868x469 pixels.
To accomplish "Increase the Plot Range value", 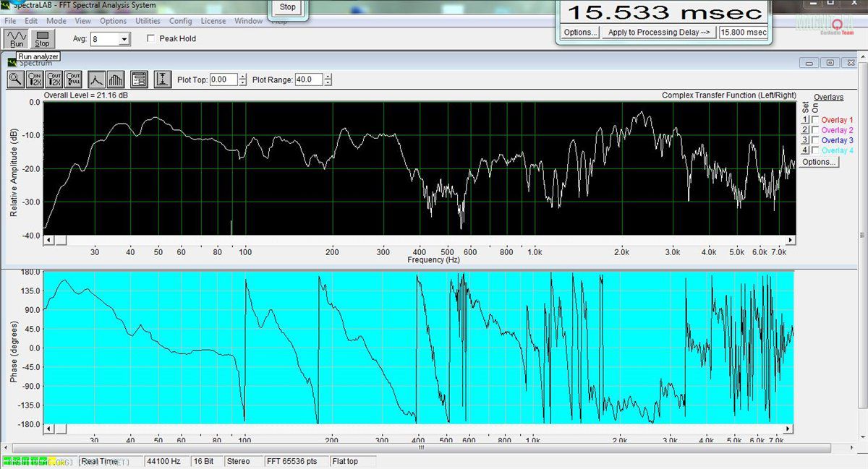I will click(328, 77).
